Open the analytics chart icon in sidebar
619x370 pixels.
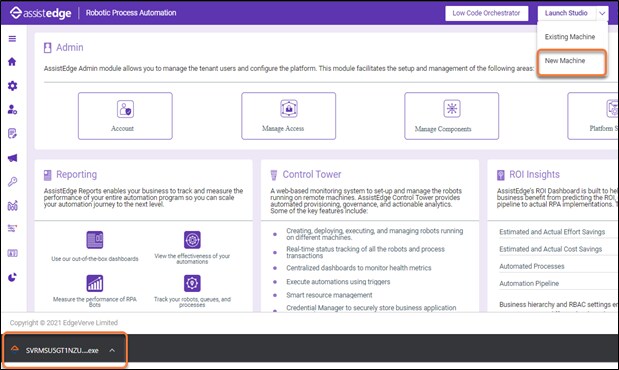tap(12, 206)
